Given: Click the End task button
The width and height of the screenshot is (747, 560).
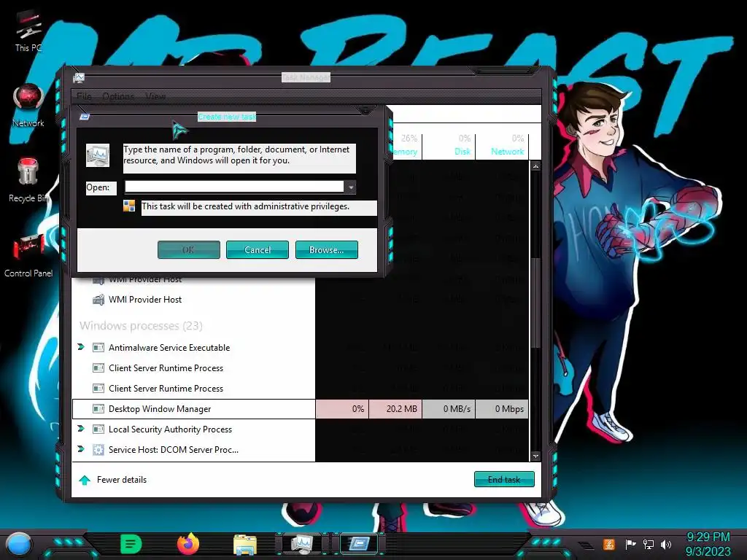Looking at the screenshot, I should coord(504,480).
